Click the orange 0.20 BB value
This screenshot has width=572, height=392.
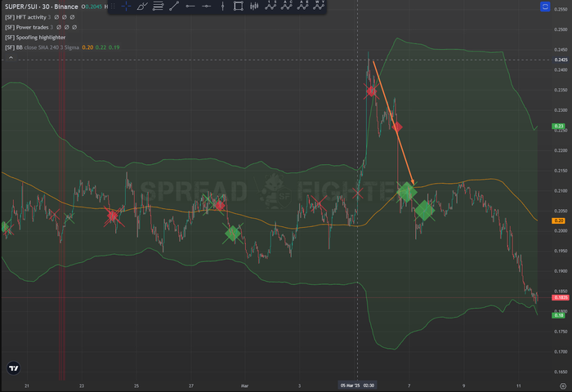tap(87, 47)
